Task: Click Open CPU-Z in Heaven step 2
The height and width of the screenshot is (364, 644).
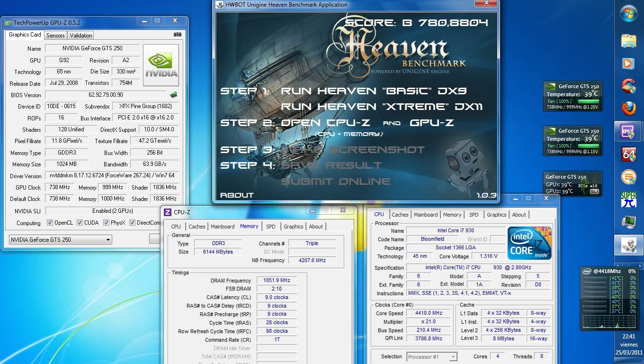Action: [326, 123]
